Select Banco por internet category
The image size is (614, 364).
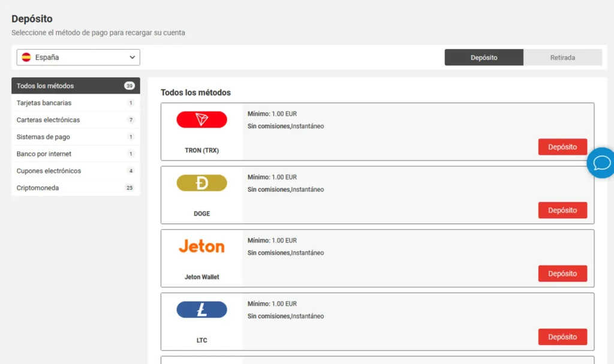coord(76,154)
